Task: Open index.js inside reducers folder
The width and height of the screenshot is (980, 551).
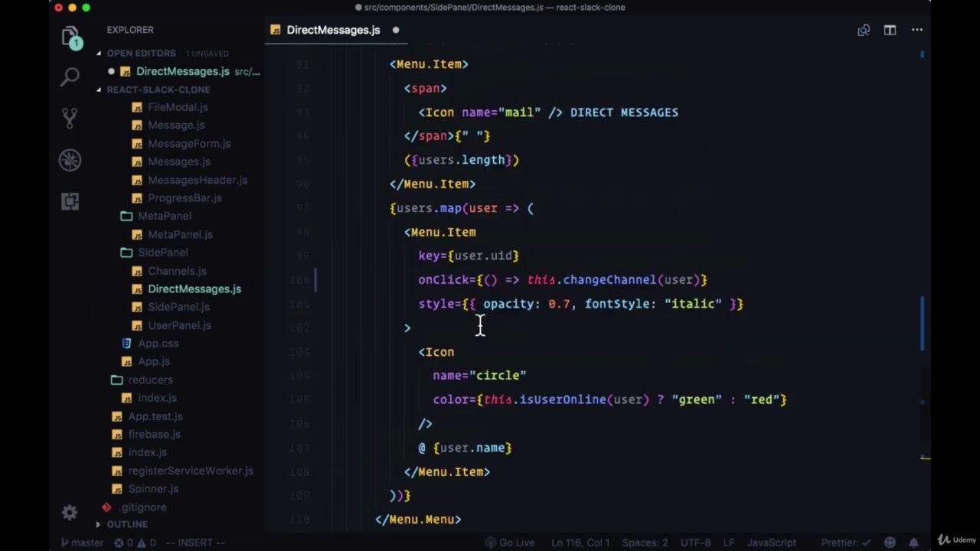Action: 157,398
